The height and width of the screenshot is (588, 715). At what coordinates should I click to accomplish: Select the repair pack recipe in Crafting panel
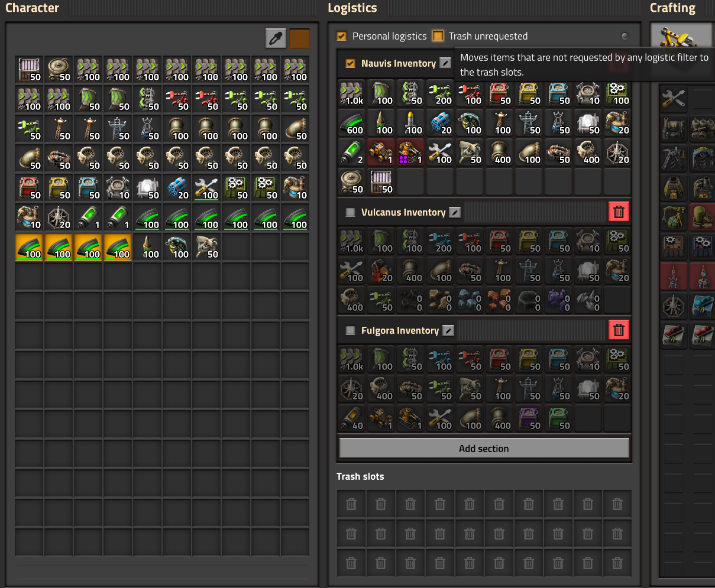(x=673, y=98)
